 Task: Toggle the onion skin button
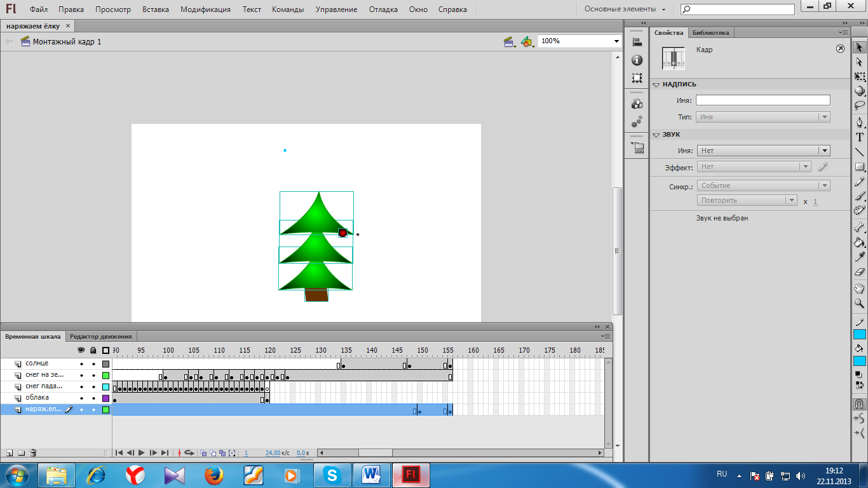coord(204,453)
